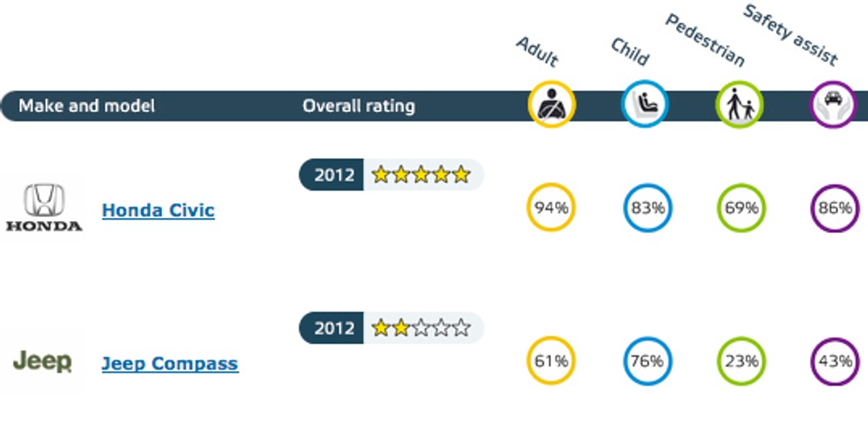Click the Honda brand logo
Viewport: 868px width, 442px height.
44,207
